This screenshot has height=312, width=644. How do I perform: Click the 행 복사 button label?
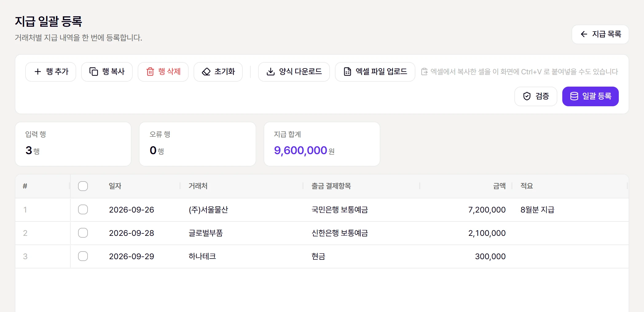click(113, 72)
